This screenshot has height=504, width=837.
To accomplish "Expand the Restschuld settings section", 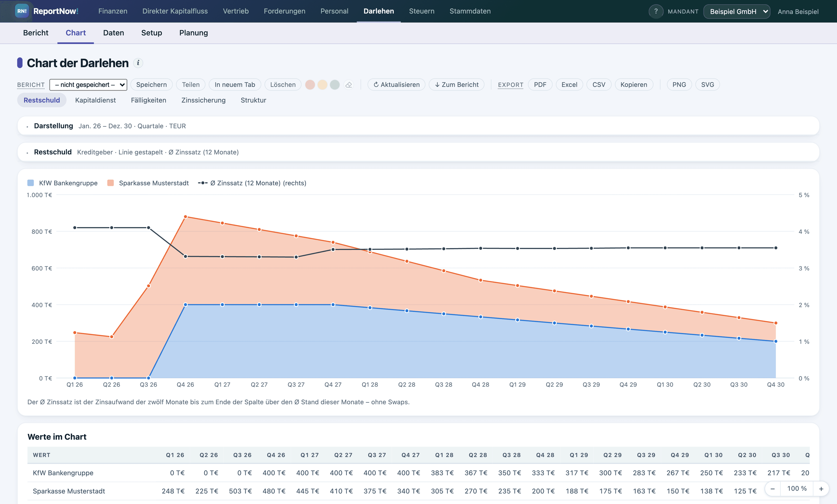I will (x=418, y=152).
